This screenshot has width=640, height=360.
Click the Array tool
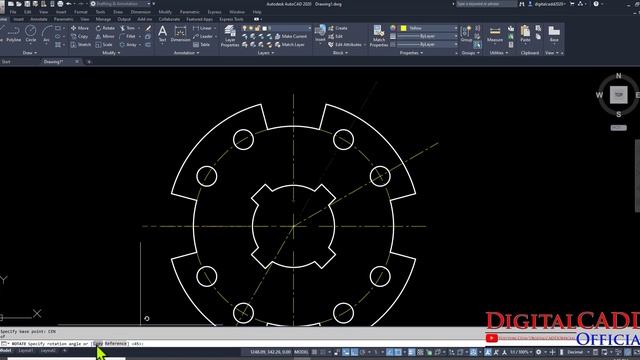[x=128, y=44]
